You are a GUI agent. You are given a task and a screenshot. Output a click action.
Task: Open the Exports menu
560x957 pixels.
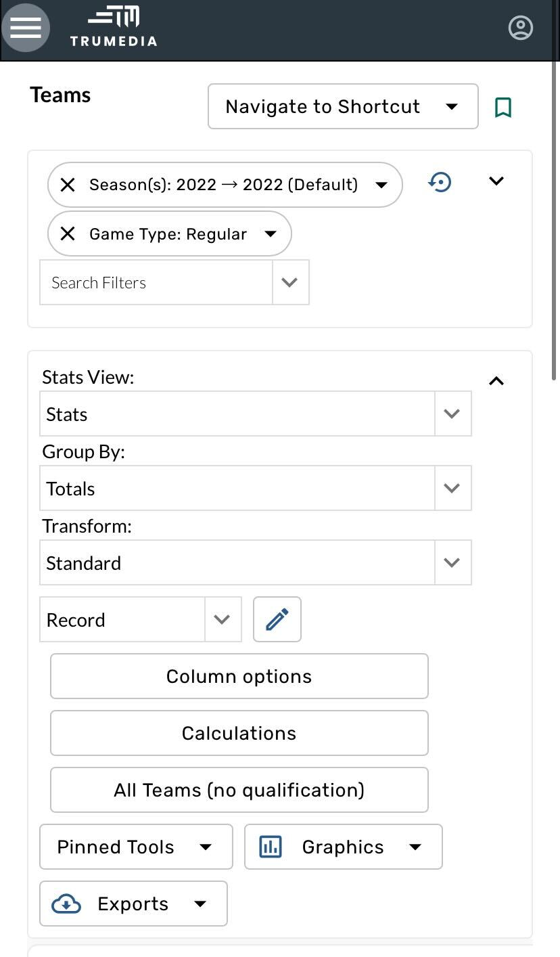point(133,904)
